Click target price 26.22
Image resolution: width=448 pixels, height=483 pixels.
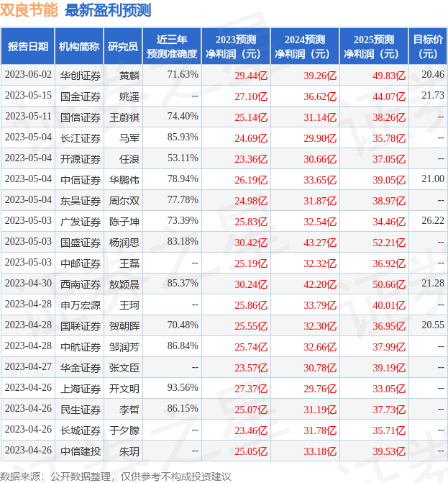(433, 220)
